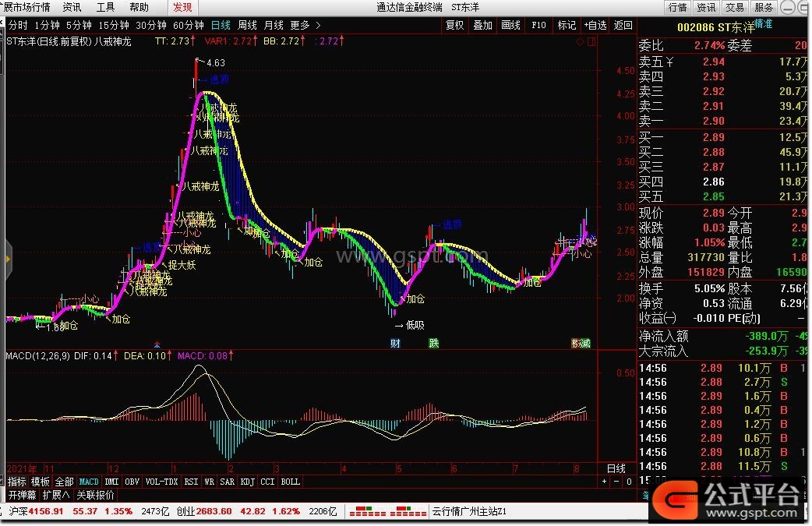Click the blue arrow marker on the timeline
Screen dimensions: 812x526
click(157, 344)
